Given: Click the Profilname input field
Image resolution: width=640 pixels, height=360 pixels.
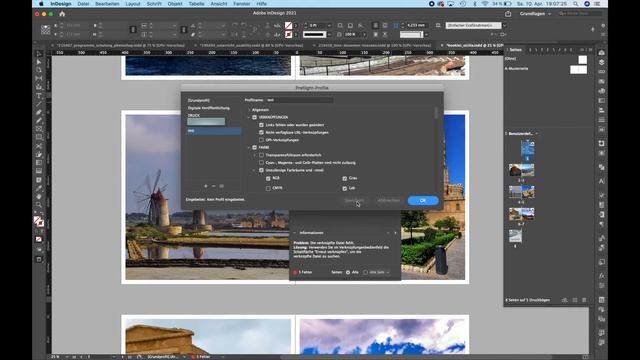Looking at the screenshot, I should (x=300, y=100).
